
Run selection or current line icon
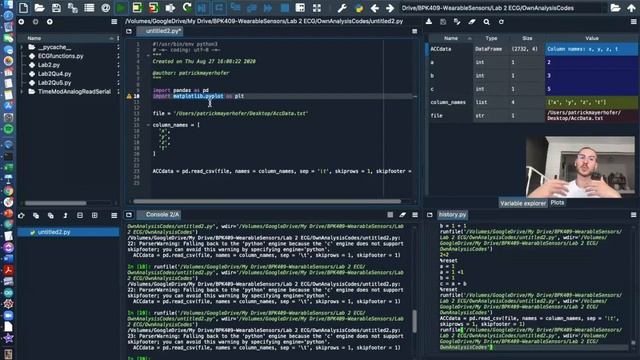[x=170, y=8]
